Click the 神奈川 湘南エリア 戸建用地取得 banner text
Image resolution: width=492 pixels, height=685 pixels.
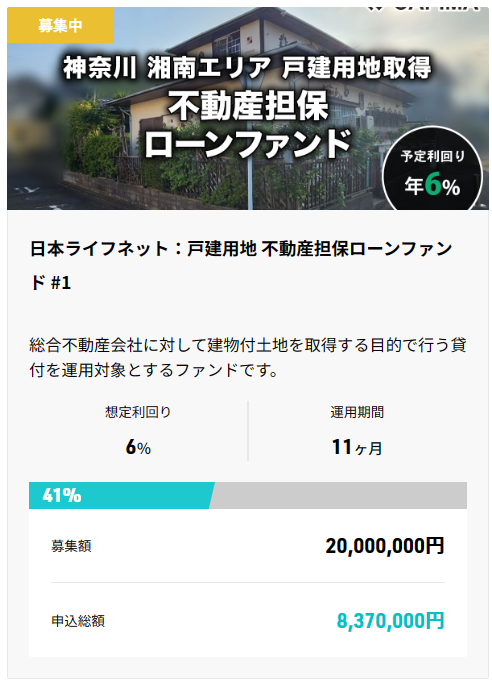click(247, 68)
